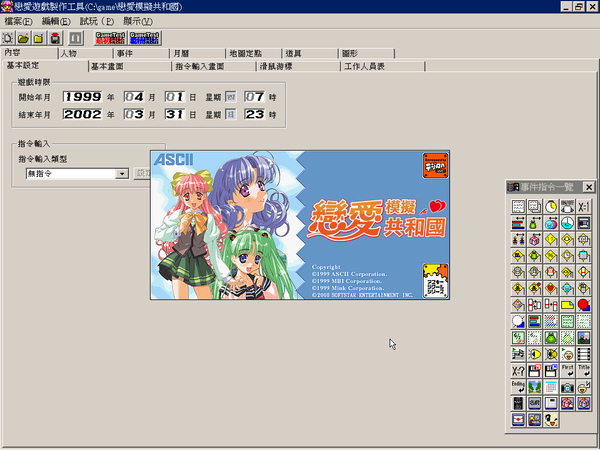The height and width of the screenshot is (450, 600).
Task: Switch to the 地圖定點 tab
Action: coord(254,53)
